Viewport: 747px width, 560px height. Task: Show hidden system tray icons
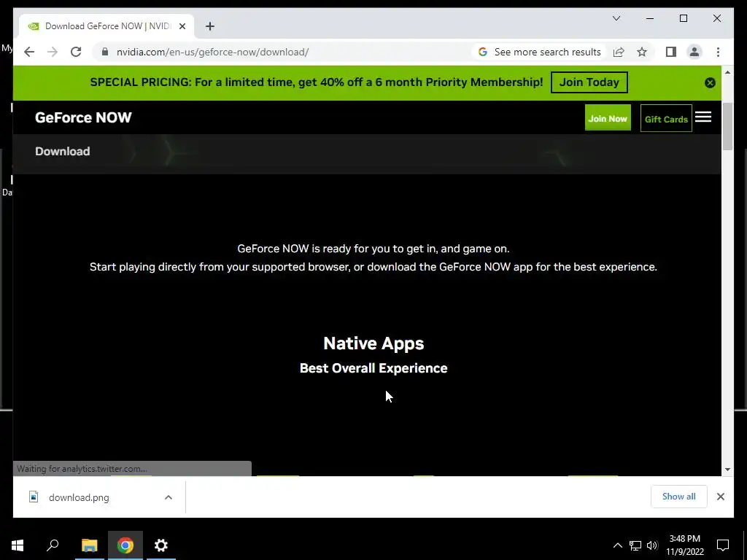pyautogui.click(x=617, y=545)
